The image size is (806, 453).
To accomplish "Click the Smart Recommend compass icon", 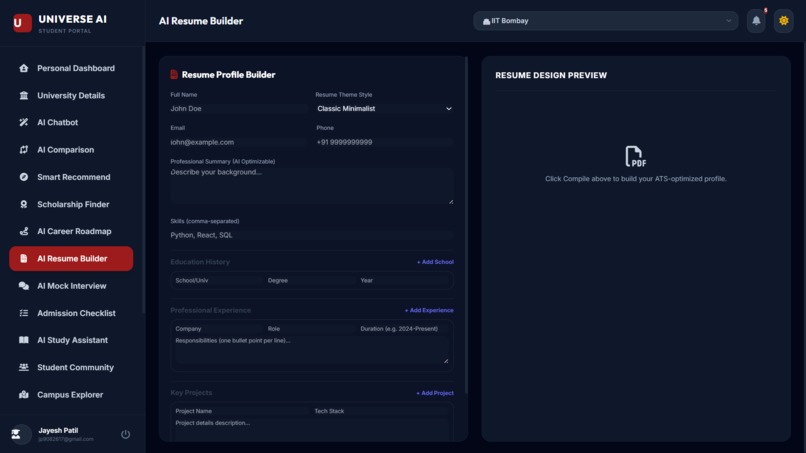I will pos(24,177).
